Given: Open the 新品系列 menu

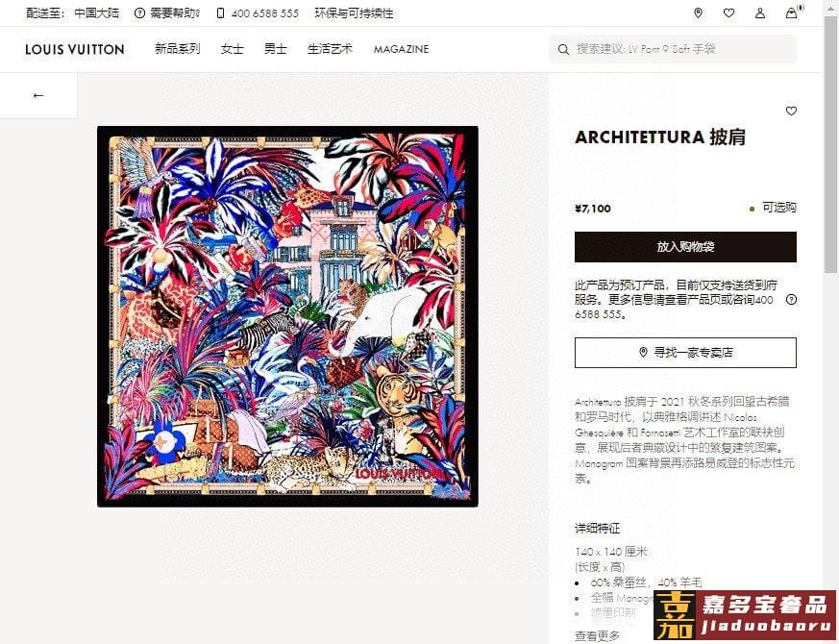Looking at the screenshot, I should [x=177, y=49].
